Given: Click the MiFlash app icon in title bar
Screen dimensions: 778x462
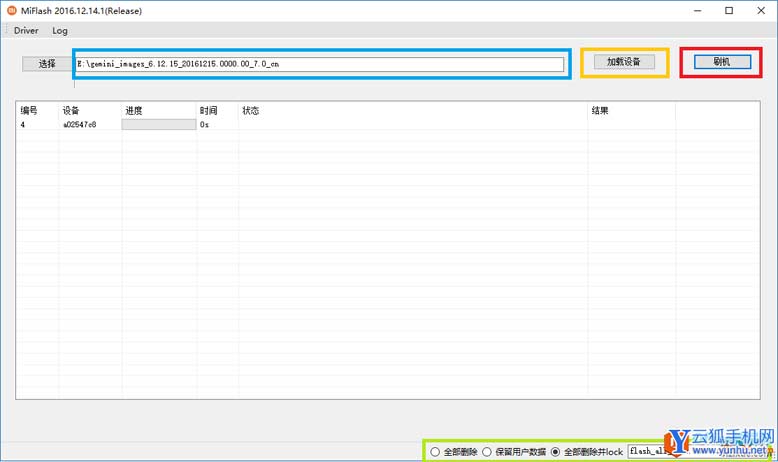Looking at the screenshot, I should click(11, 10).
